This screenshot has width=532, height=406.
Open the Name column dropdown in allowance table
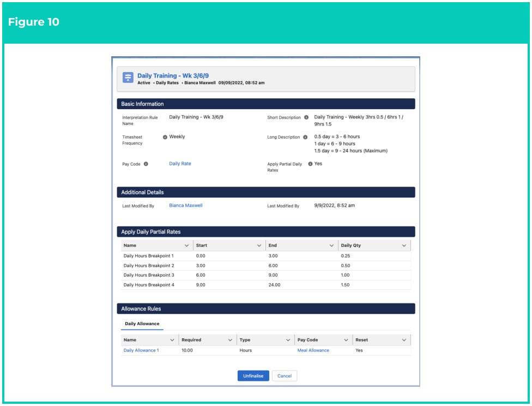pos(172,340)
